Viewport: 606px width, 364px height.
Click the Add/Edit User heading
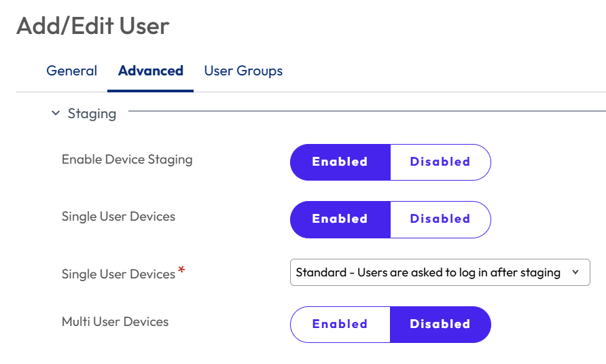pos(92,26)
